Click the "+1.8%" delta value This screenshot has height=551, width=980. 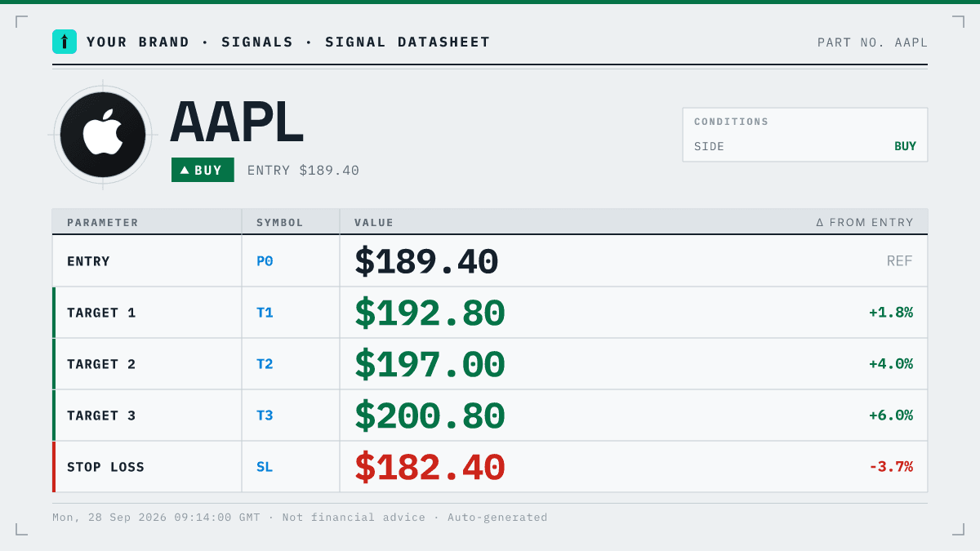point(891,313)
